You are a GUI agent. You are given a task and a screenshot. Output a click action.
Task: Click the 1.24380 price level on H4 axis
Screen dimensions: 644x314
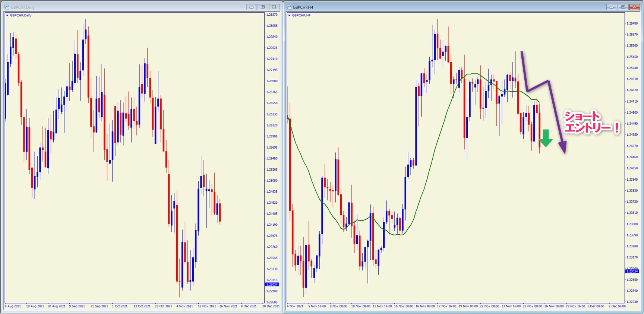[x=632, y=134]
